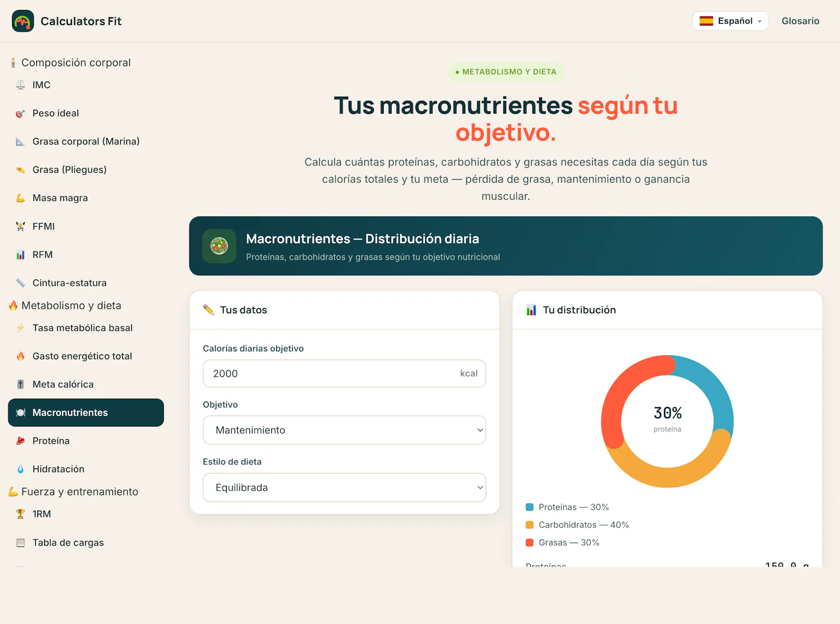Open the Objetivo dropdown showing Mantenimiento
The height and width of the screenshot is (624, 840).
pyautogui.click(x=344, y=430)
